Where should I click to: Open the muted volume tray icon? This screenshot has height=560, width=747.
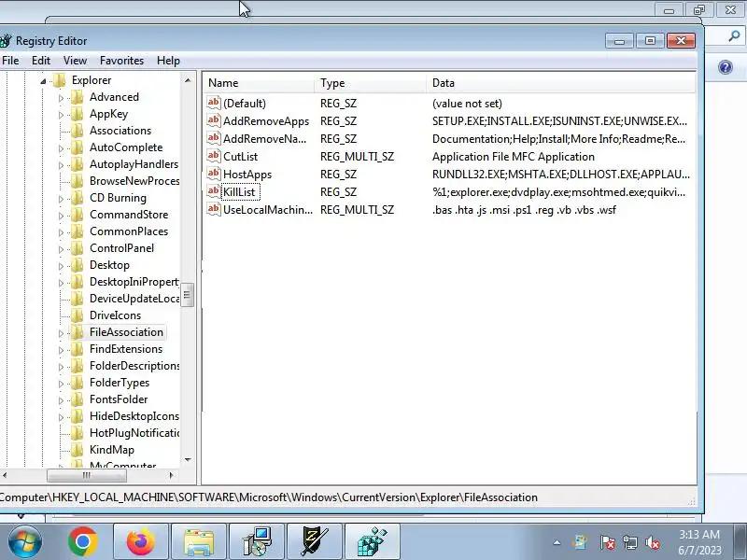pos(652,542)
